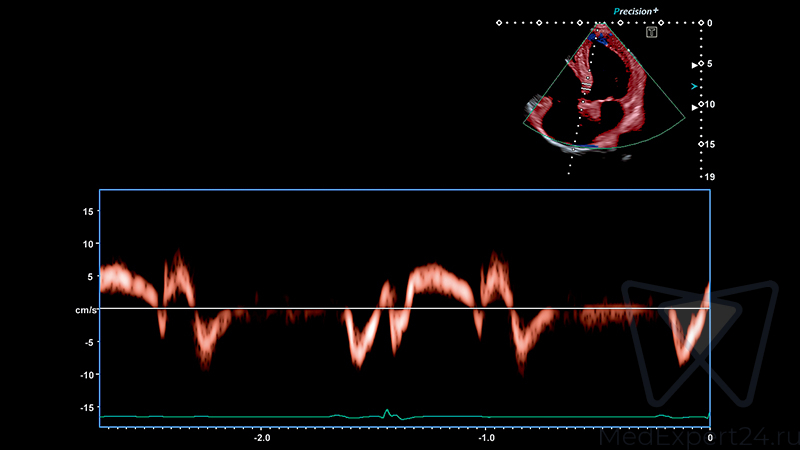Select the cyan focus position arrow

click(696, 87)
